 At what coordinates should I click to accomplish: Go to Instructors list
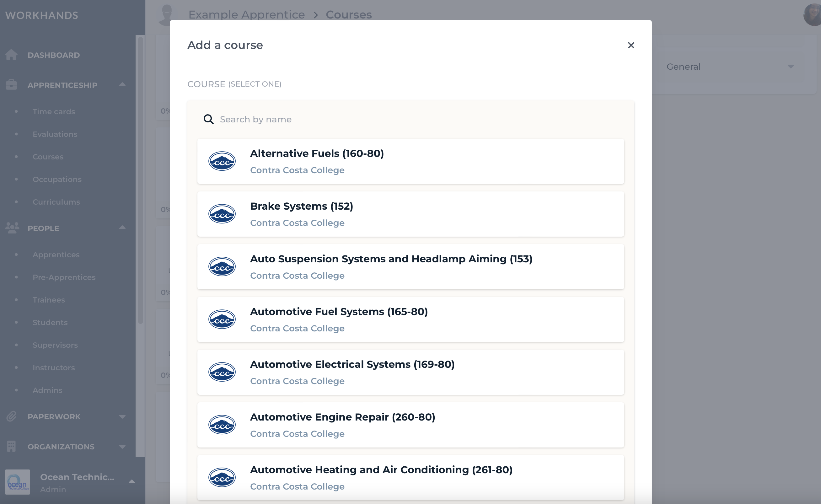[x=54, y=368]
